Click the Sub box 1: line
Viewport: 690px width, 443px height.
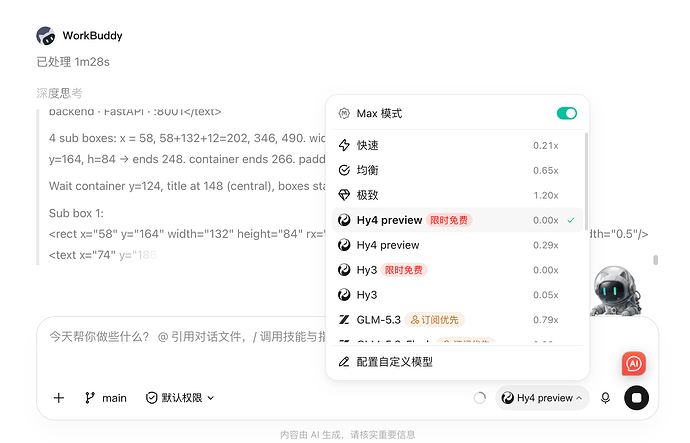click(76, 213)
